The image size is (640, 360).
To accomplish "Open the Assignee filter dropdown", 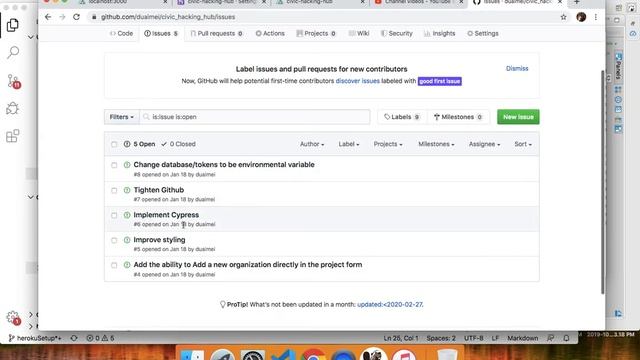I will 484,144.
